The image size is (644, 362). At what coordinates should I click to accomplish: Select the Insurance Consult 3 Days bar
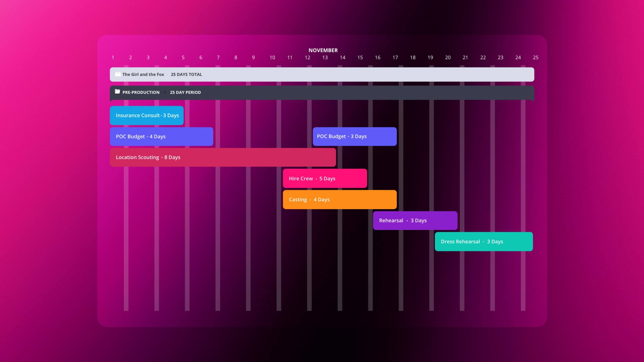click(147, 115)
